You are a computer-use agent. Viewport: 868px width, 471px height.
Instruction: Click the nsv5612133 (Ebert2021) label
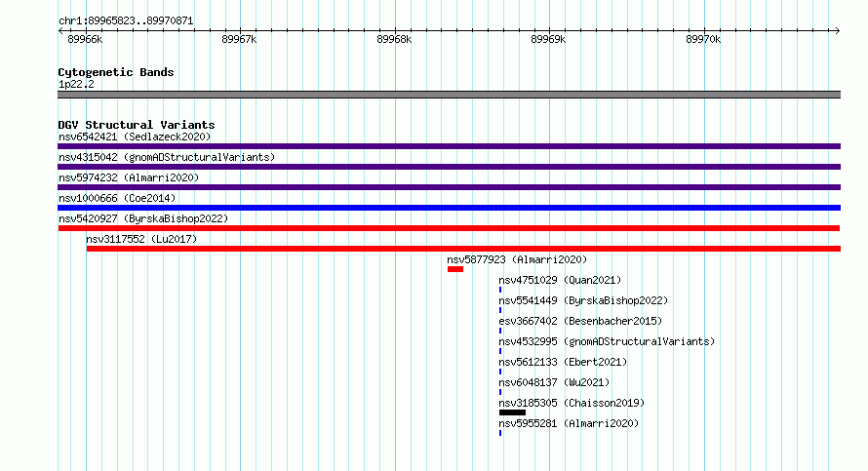point(563,362)
